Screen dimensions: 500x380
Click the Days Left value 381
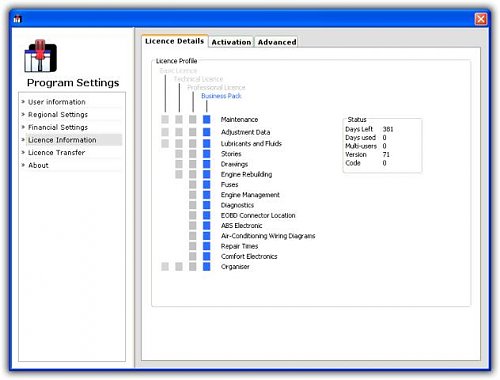point(388,129)
